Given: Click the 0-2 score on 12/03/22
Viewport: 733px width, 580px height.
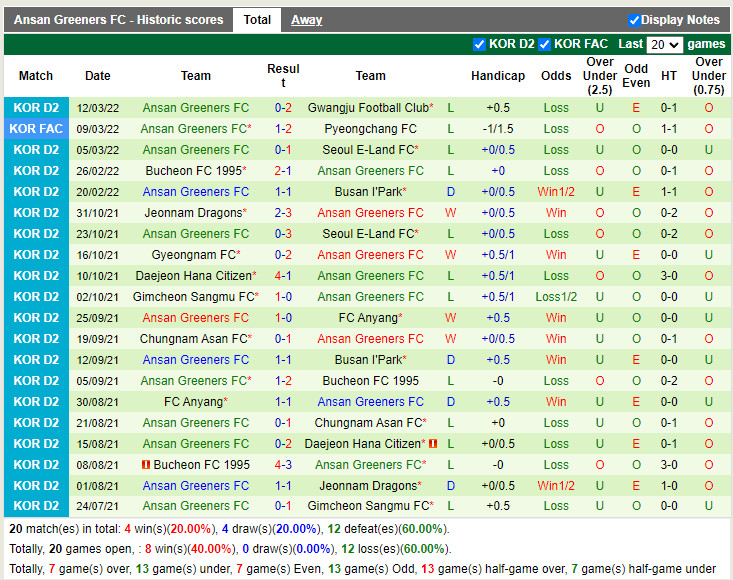Looking at the screenshot, I should tap(283, 108).
